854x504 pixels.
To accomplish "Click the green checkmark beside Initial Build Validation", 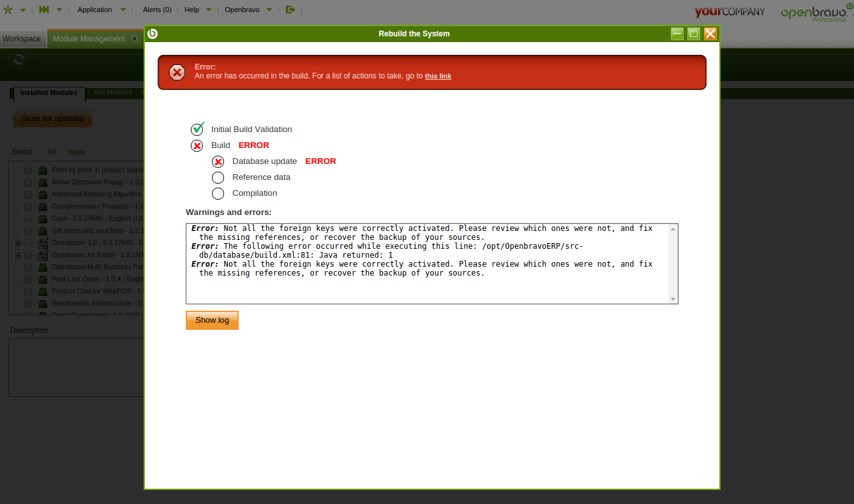I will [198, 129].
